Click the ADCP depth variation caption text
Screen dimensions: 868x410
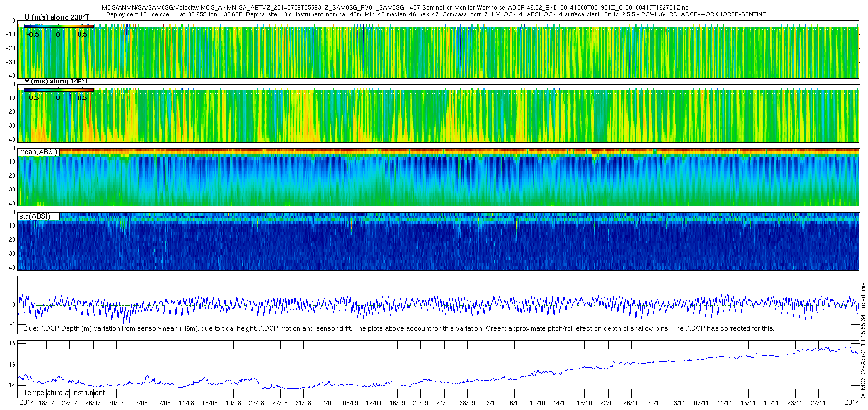(398, 328)
